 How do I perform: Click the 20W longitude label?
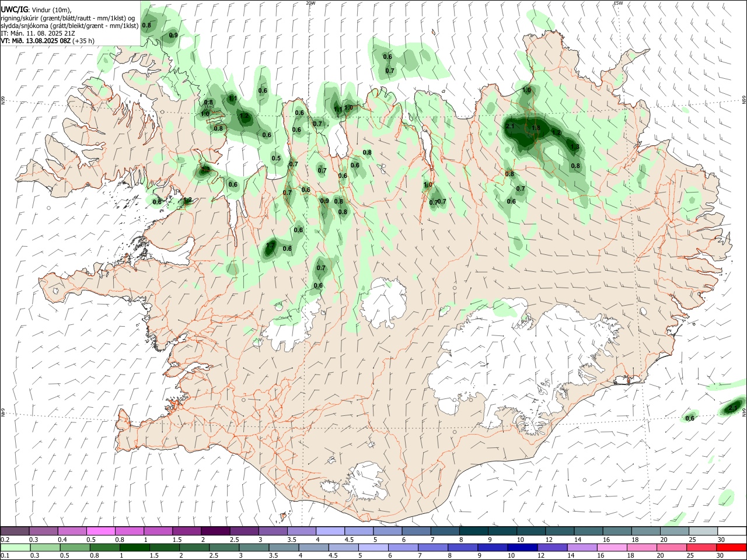[x=310, y=3]
